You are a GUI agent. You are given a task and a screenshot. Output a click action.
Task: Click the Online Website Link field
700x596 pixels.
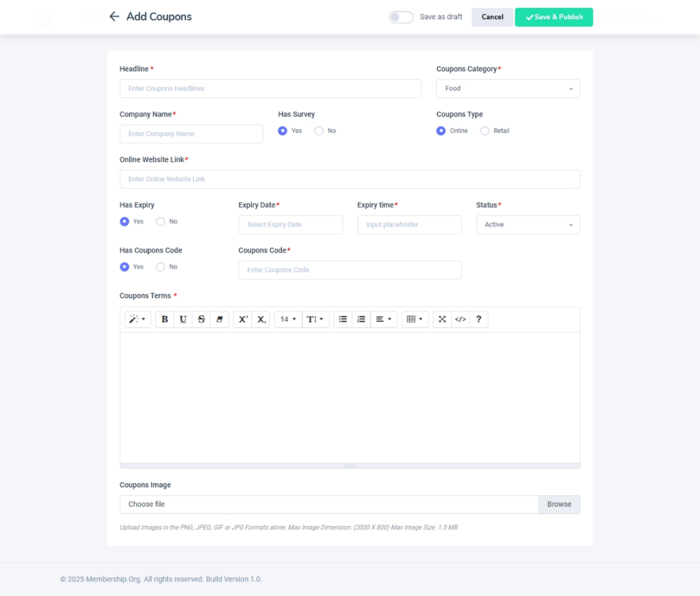click(349, 179)
